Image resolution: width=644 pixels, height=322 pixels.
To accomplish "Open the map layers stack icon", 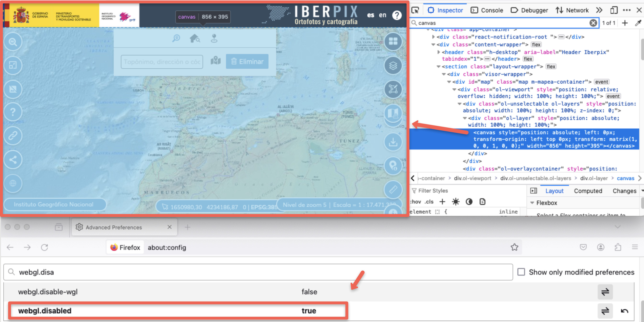I will (x=393, y=66).
